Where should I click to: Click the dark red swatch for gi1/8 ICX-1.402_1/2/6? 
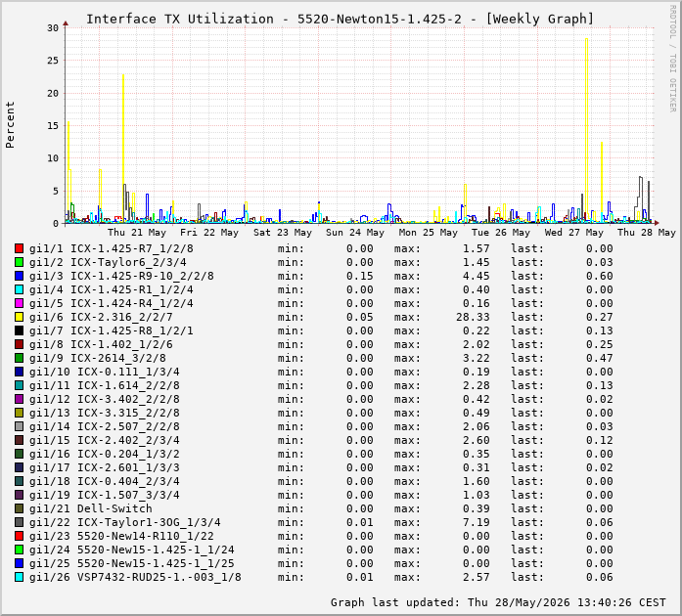[x=19, y=344]
